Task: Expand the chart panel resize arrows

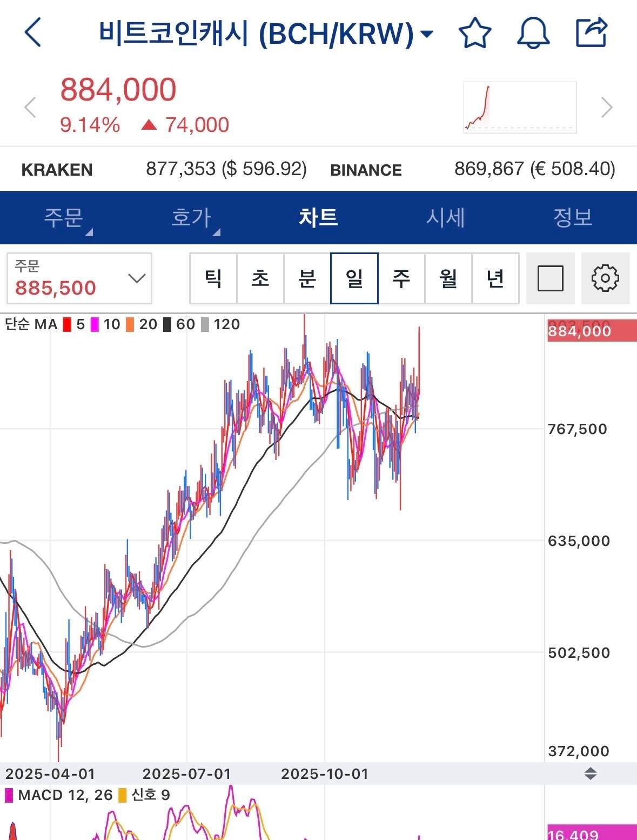Action: coord(590,774)
